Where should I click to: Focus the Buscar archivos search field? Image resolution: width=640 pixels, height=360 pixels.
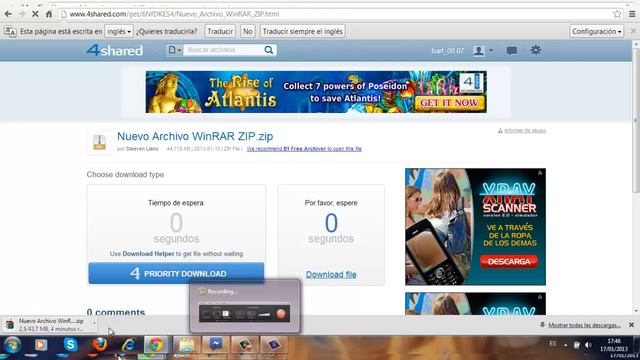click(x=224, y=50)
